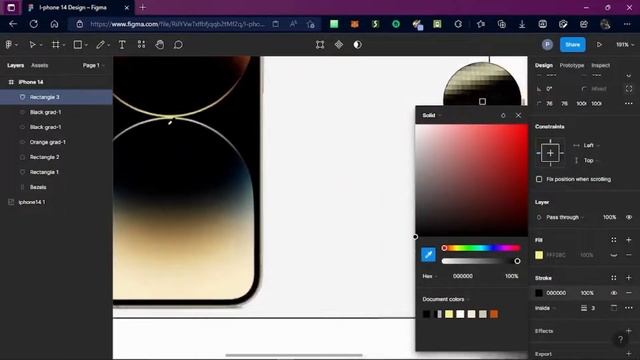Viewport: 640px width, 360px height.
Task: Activate the eyedropper in color picker
Action: point(428,255)
